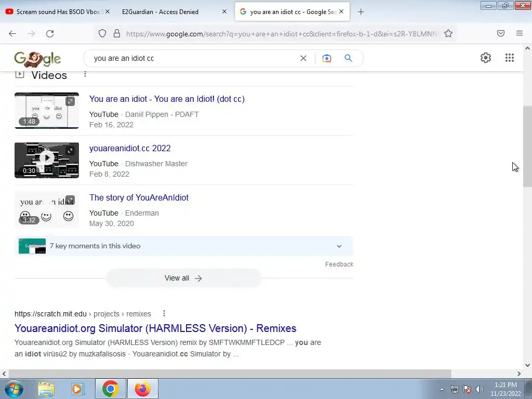
Task: Click the Windows Start orb
Action: point(14,389)
